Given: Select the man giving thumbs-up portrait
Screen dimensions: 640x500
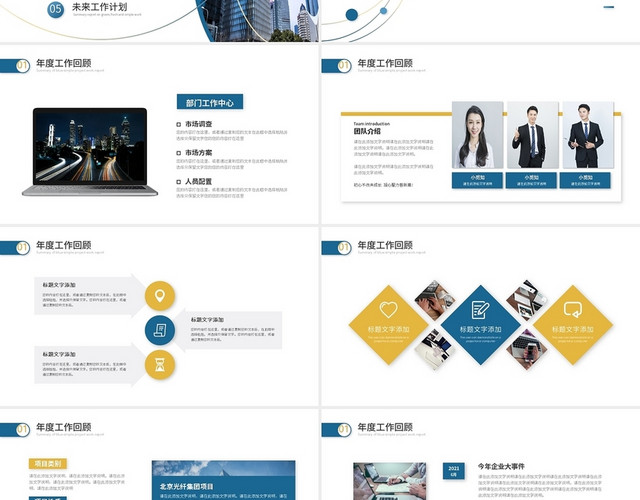Looking at the screenshot, I should point(532,135).
